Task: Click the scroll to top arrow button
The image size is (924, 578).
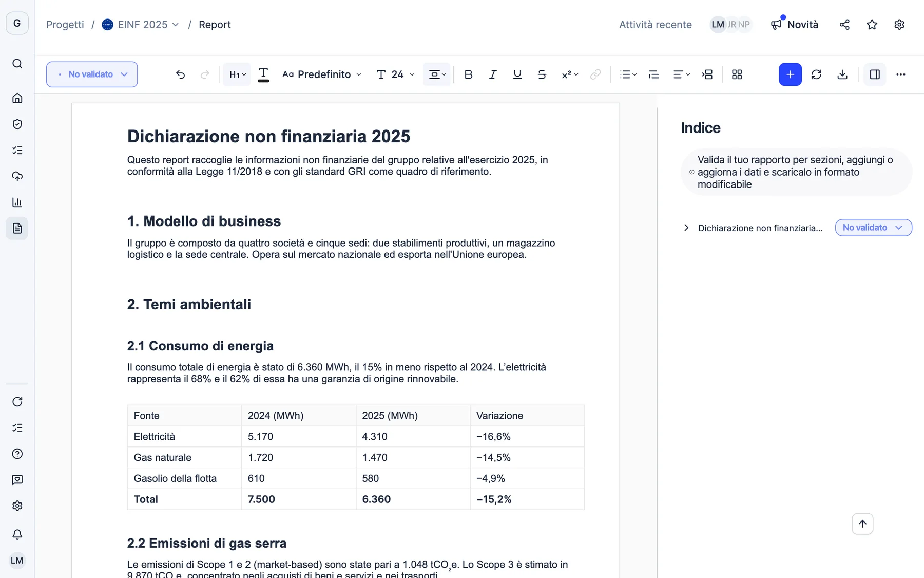Action: [x=862, y=524]
